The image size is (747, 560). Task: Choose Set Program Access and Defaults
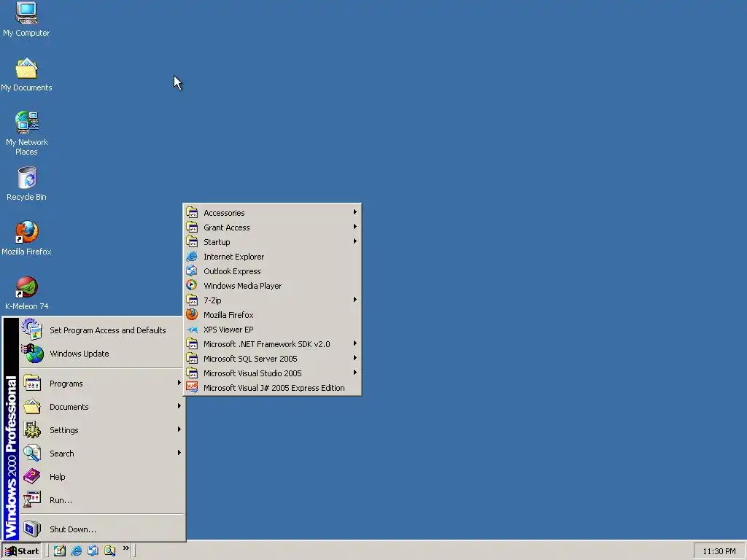point(101,330)
